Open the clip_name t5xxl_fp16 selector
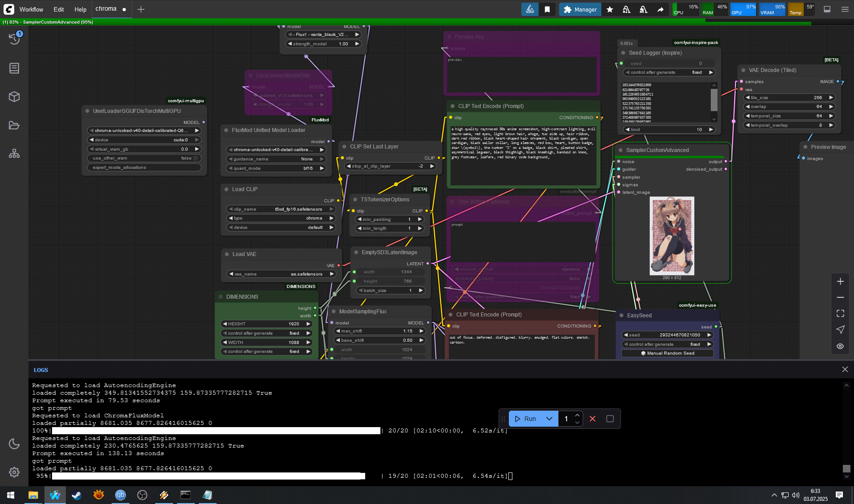 tap(281, 209)
